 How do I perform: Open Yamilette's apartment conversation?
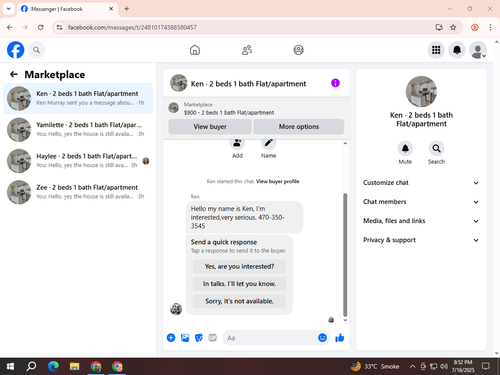pos(78,130)
